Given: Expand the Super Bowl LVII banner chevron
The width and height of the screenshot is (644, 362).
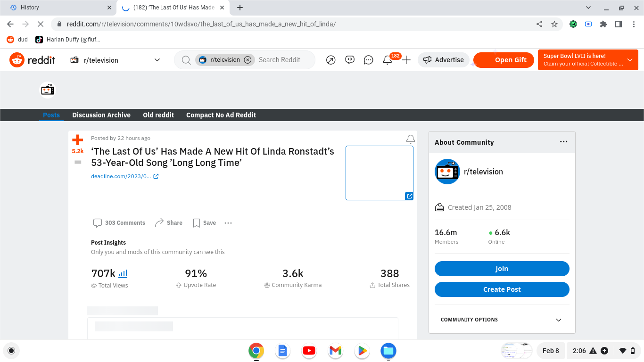Looking at the screenshot, I should [629, 60].
